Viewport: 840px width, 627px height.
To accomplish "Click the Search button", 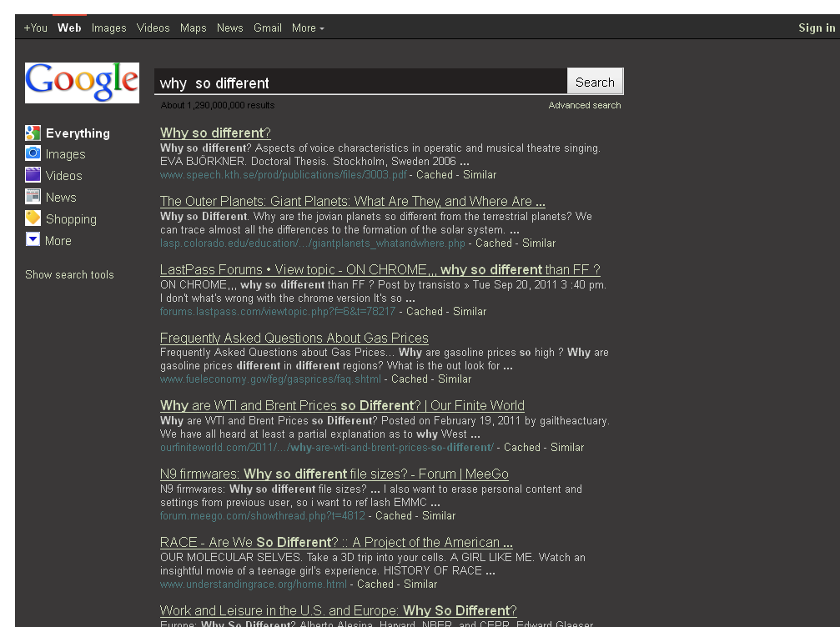I will pos(595,82).
